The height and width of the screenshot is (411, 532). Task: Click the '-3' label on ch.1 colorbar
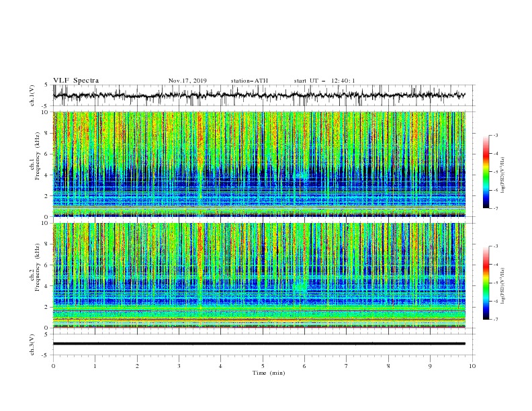[495, 135]
